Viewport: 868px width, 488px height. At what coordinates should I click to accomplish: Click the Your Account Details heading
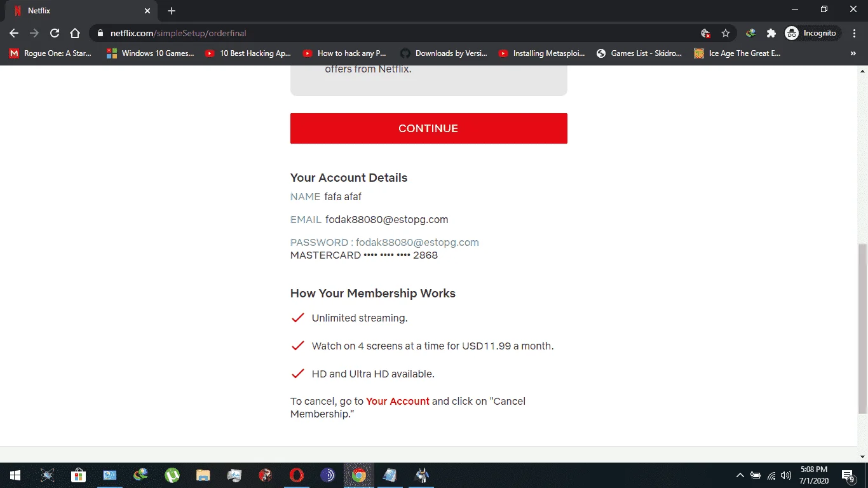pyautogui.click(x=349, y=178)
